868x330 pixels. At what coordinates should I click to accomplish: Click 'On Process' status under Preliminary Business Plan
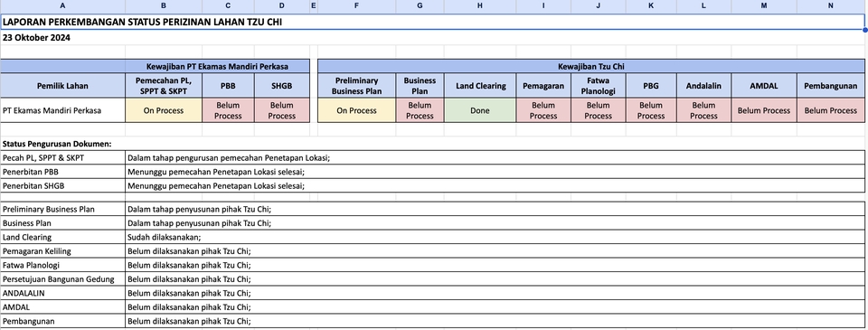(356, 110)
